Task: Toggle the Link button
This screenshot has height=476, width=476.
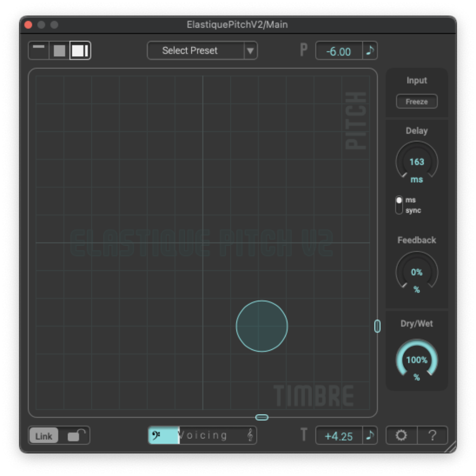Action: (44, 436)
